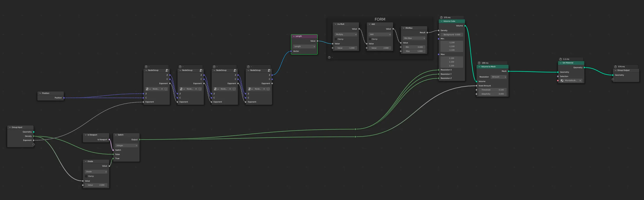Viewport: 644px width, 200px height.
Task: Toggle Clamp checkbox in the Add node
Action: click(x=370, y=39)
